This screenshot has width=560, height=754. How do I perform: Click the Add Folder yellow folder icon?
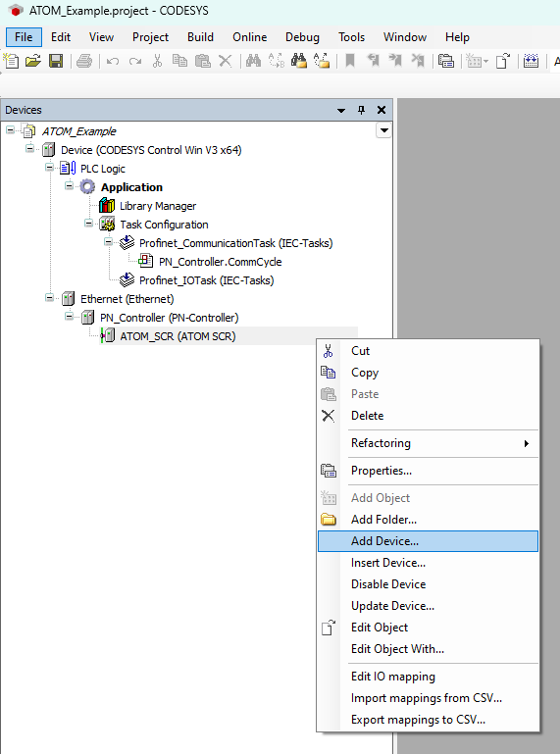[329, 520]
